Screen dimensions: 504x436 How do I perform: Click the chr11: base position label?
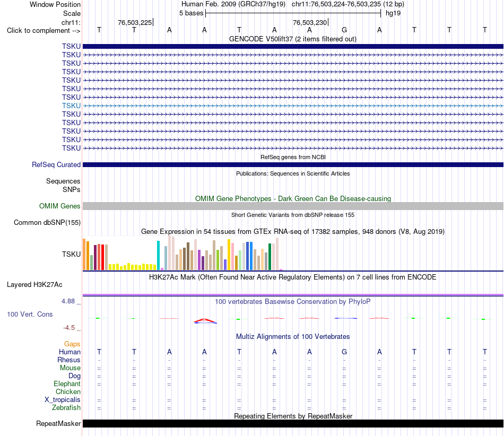(71, 22)
